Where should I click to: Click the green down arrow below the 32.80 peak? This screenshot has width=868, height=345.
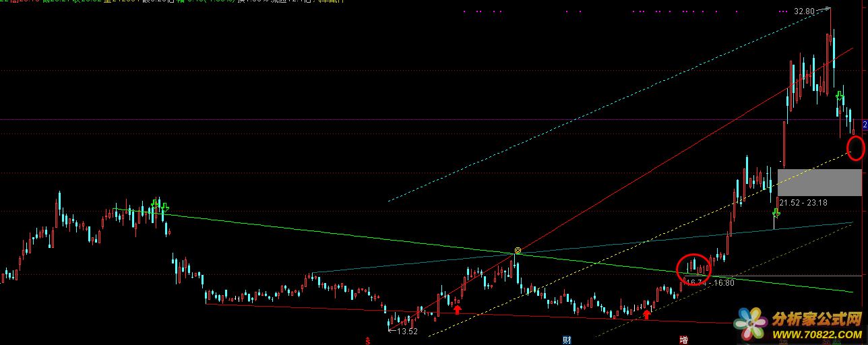point(840,96)
